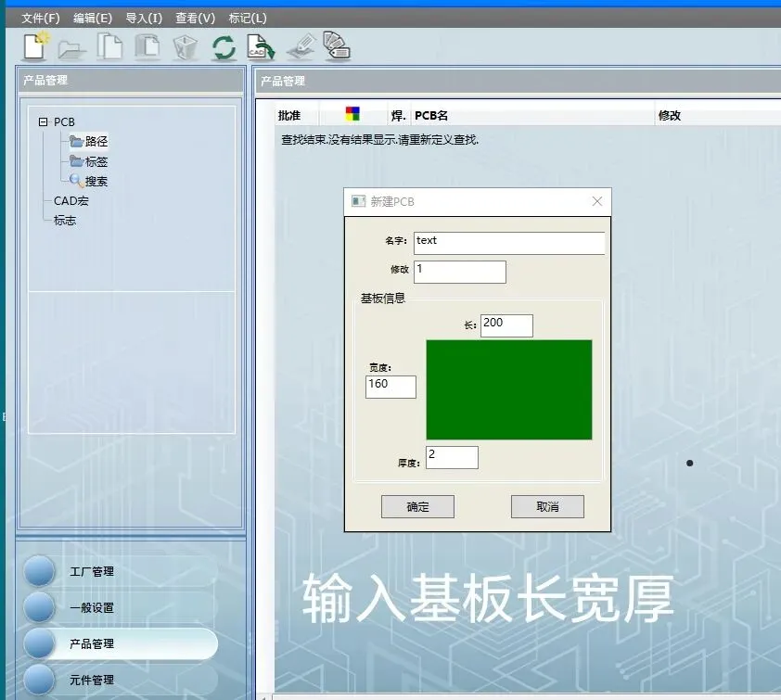781x700 pixels.
Task: Click the copy documents toolbar icon
Action: 110,46
